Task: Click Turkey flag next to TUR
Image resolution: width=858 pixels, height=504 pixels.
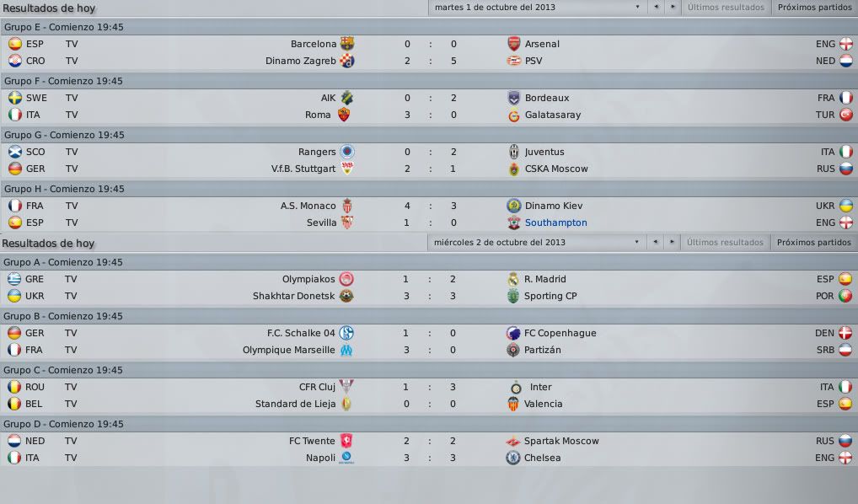Action: tap(846, 115)
